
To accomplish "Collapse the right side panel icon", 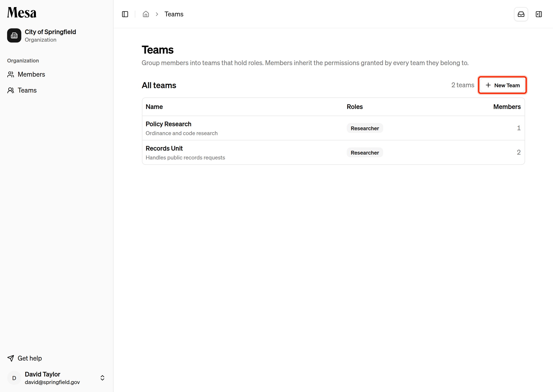I will (539, 14).
